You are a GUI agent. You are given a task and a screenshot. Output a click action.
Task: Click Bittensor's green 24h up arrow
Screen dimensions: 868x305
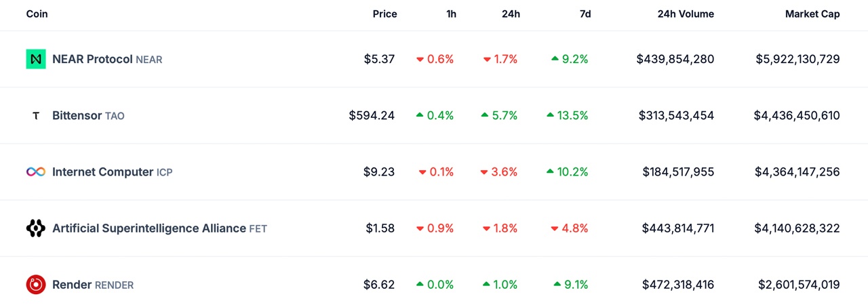point(485,115)
